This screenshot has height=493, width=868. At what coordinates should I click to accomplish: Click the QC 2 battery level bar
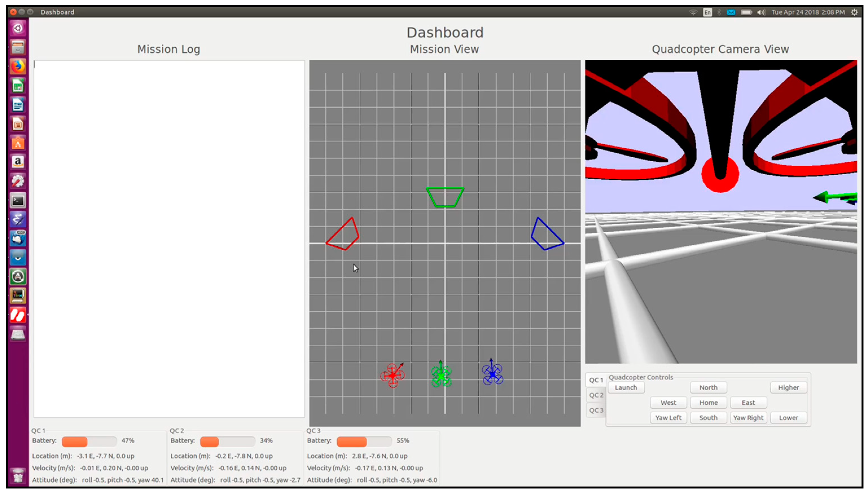tap(227, 441)
